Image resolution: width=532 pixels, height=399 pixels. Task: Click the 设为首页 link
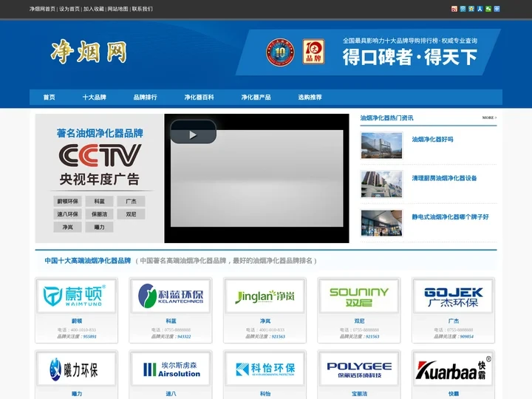pyautogui.click(x=69, y=9)
